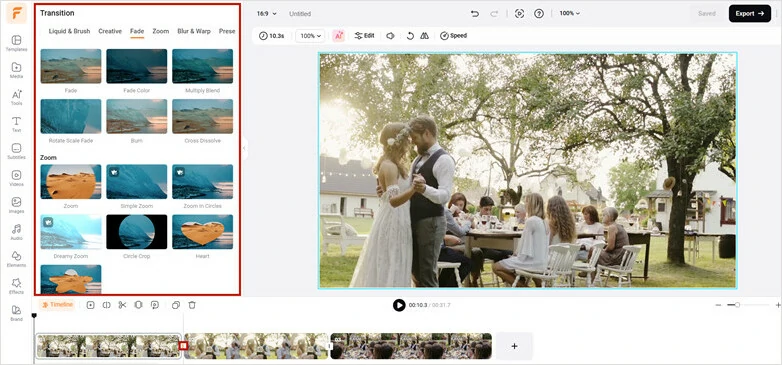Viewport: 782px width, 365px height.
Task: Apply the Simple Zoom transition thumbnail
Action: click(137, 182)
